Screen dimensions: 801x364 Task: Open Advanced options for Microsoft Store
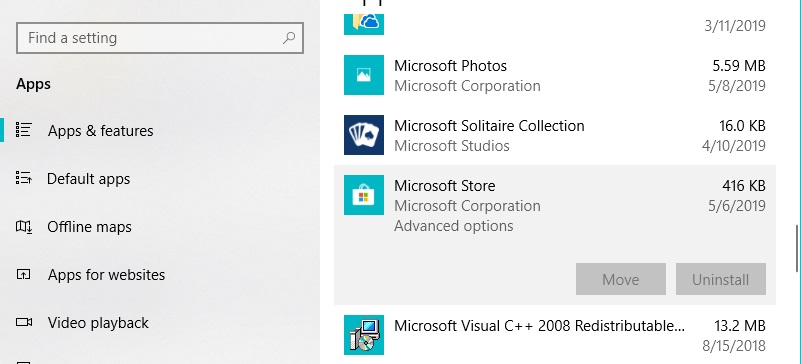click(454, 226)
